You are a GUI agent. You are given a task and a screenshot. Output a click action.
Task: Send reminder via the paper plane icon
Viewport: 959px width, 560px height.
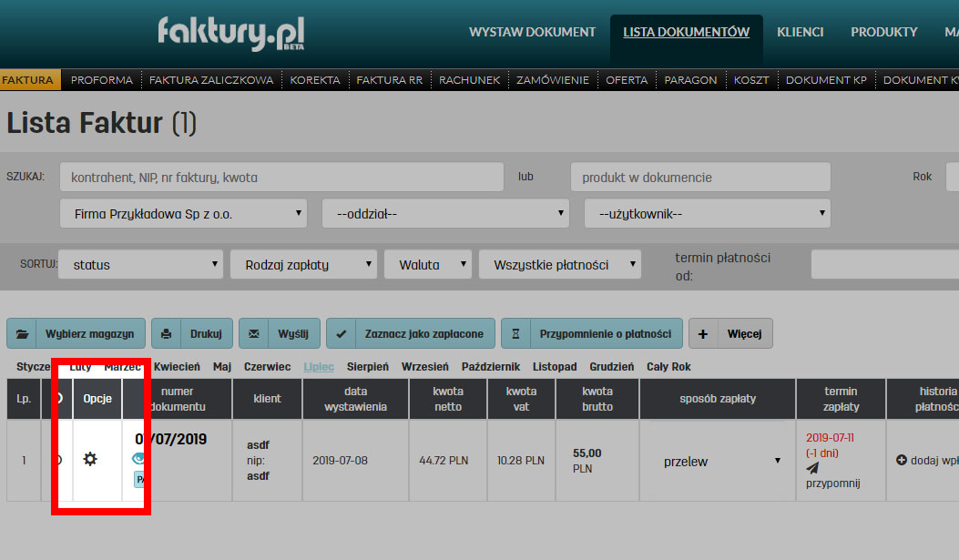[813, 467]
